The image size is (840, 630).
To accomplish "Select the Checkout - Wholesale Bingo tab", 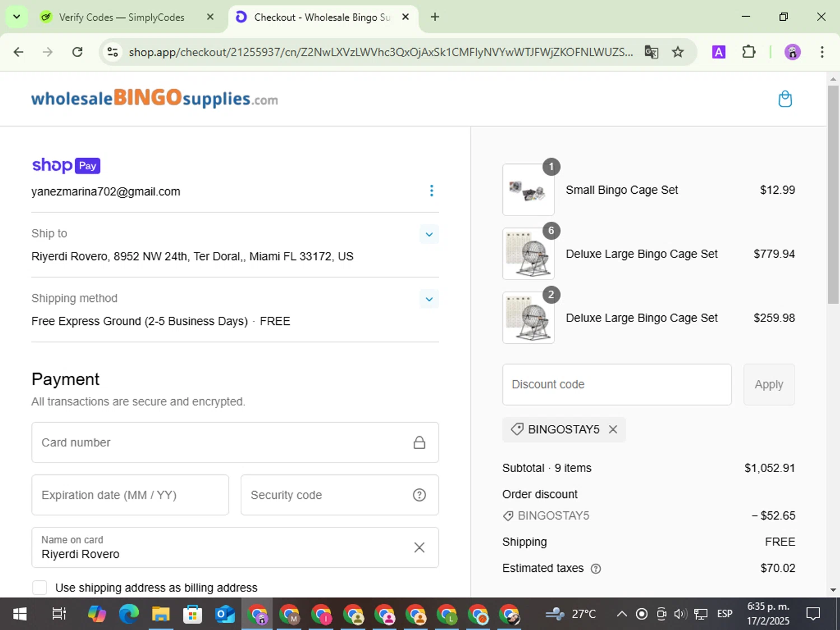I will pos(322,17).
